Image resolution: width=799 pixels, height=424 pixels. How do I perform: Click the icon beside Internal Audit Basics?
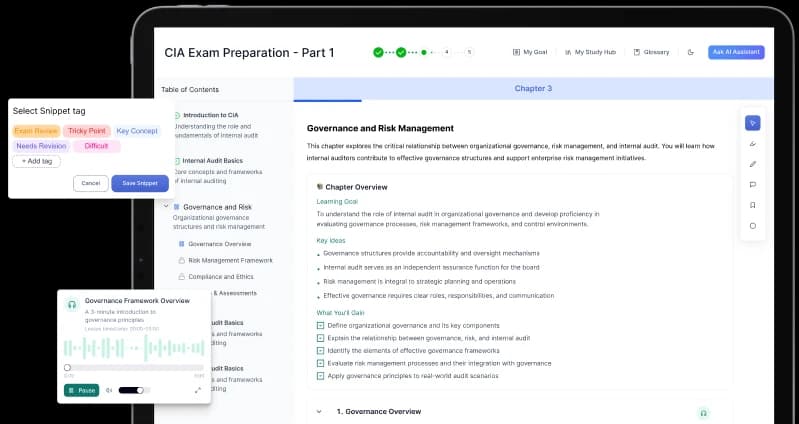(x=177, y=161)
